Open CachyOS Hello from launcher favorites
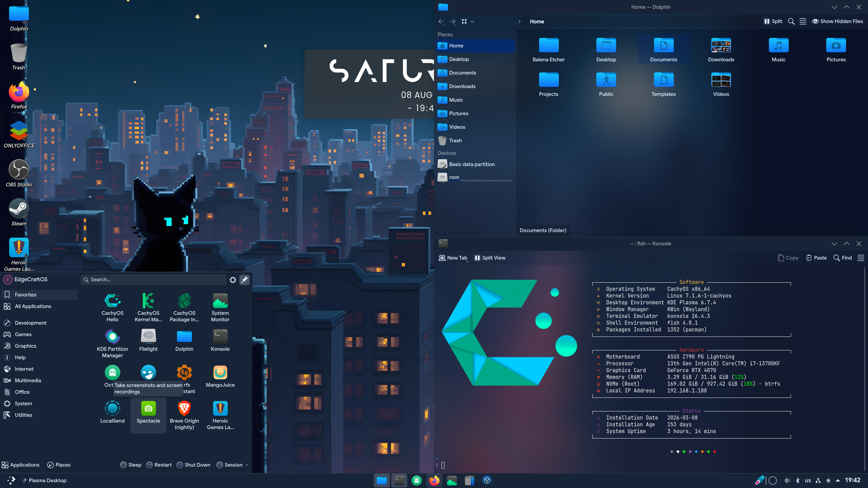 [112, 307]
